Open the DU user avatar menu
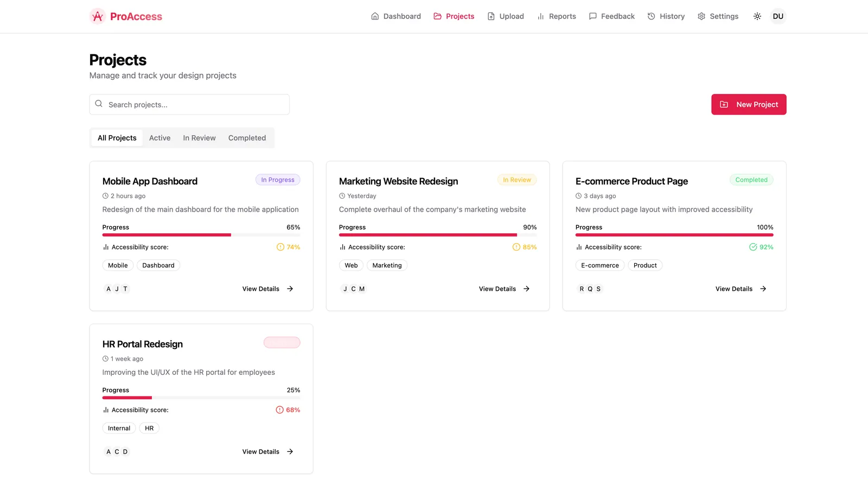 [x=778, y=16]
